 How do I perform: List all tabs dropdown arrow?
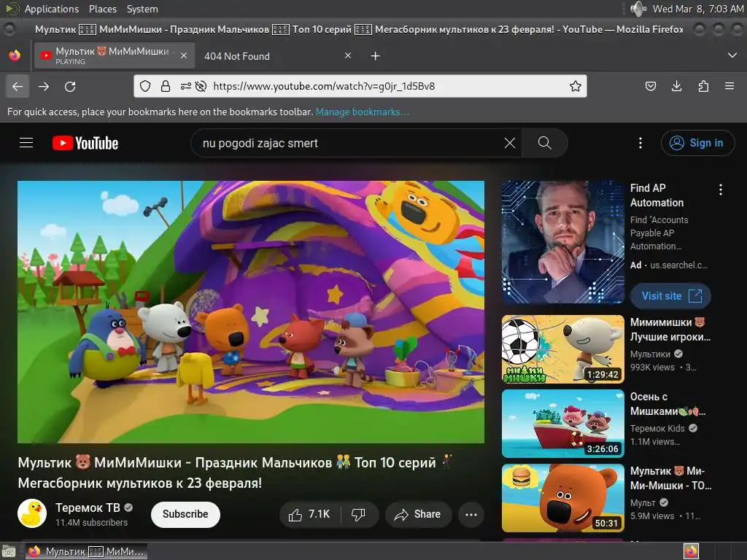[732, 55]
